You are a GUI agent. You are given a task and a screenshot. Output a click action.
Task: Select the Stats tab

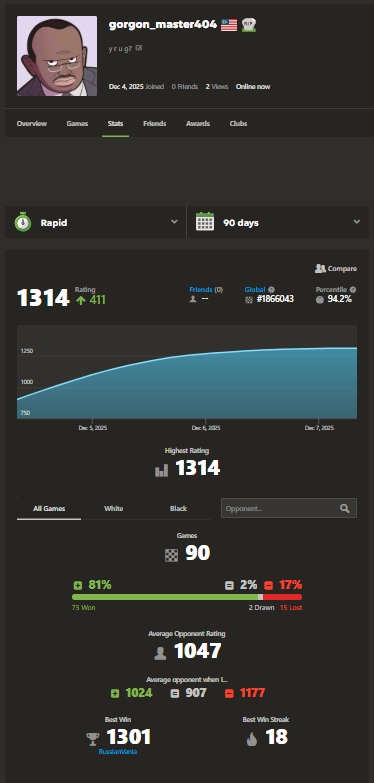115,123
